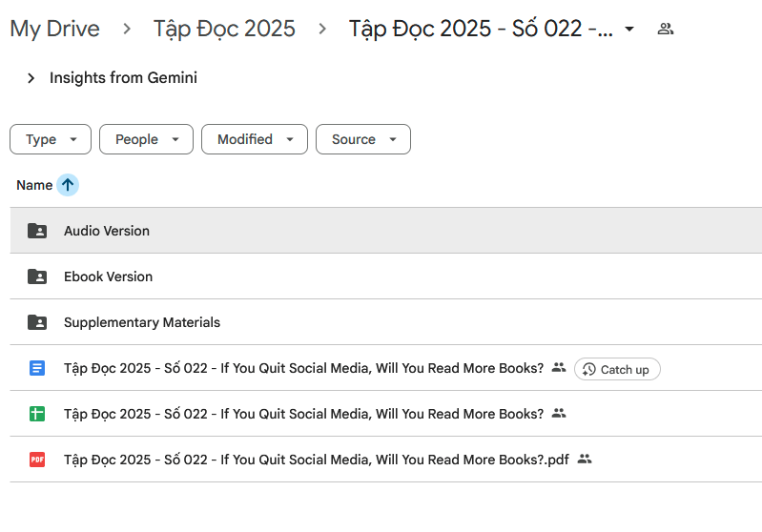The width and height of the screenshot is (762, 532).
Task: Click the Ebook Version shared folder icon
Action: tap(37, 276)
